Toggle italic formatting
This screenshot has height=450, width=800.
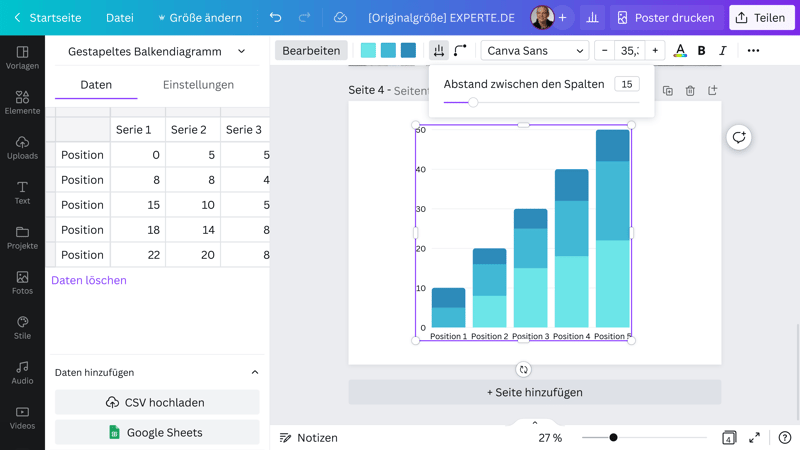click(722, 51)
